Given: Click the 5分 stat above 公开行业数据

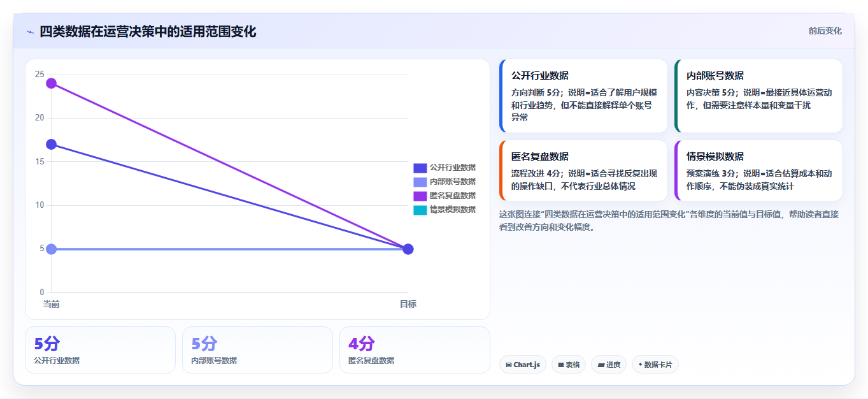Looking at the screenshot, I should [x=47, y=344].
